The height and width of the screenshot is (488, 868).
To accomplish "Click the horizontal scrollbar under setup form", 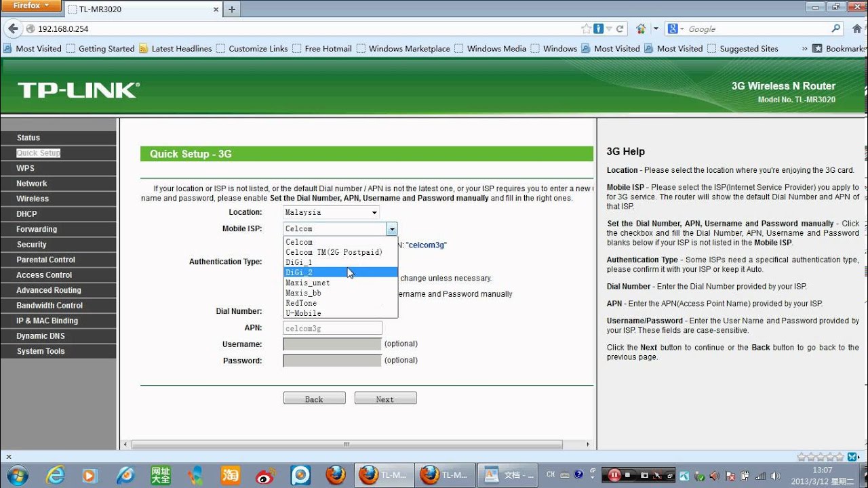I will 347,445.
